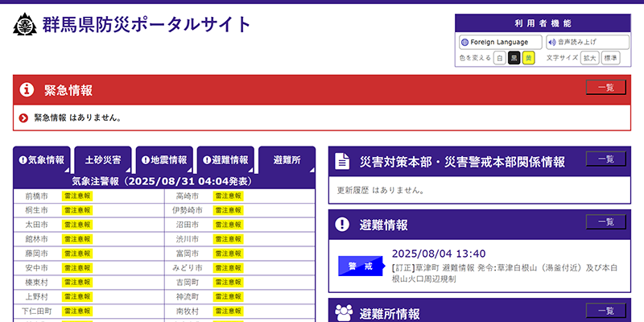Viewport: 644px width, 322px height.
Task: Select 上野村 in the weather table
Action: (36, 296)
